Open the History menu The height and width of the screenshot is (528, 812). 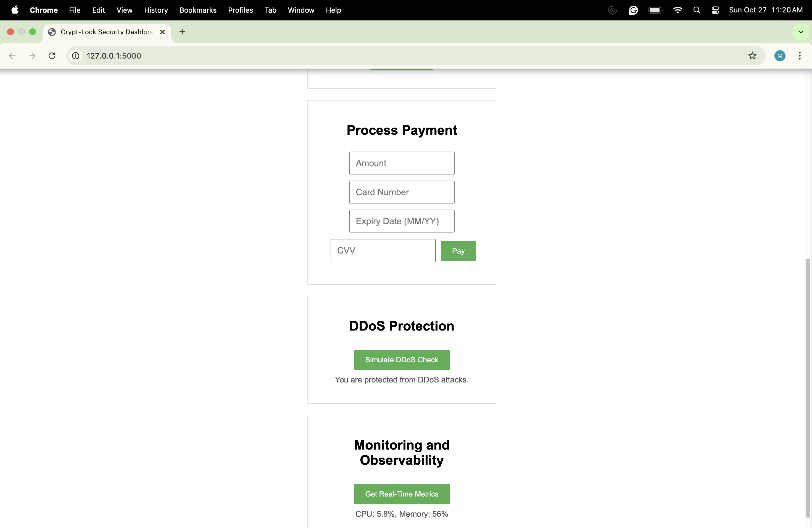click(x=155, y=10)
